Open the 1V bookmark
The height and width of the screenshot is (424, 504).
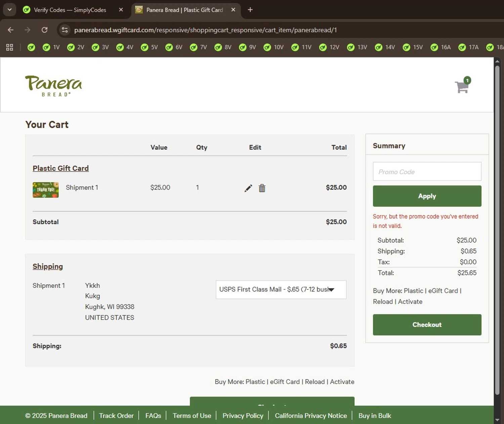click(x=51, y=47)
